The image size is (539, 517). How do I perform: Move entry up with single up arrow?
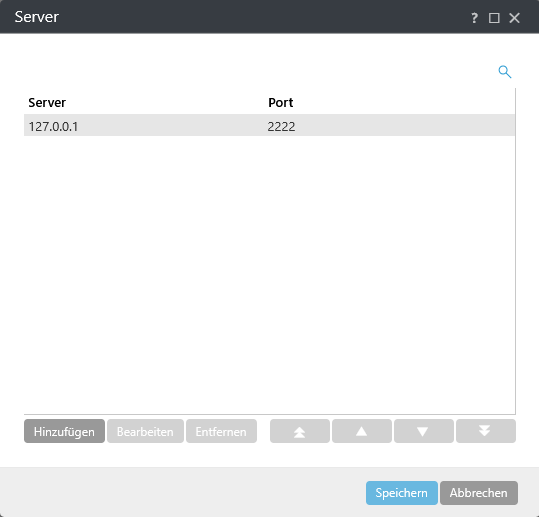click(362, 431)
